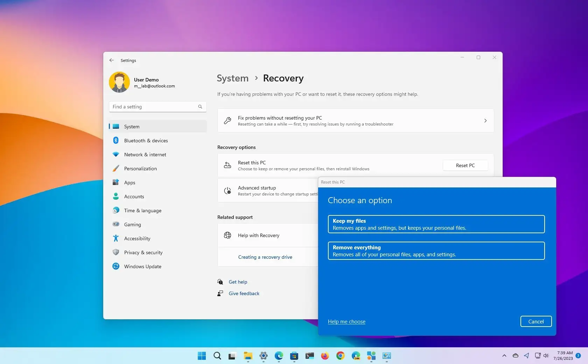
Task: Click the Gaming controller sidebar icon
Action: 116,224
